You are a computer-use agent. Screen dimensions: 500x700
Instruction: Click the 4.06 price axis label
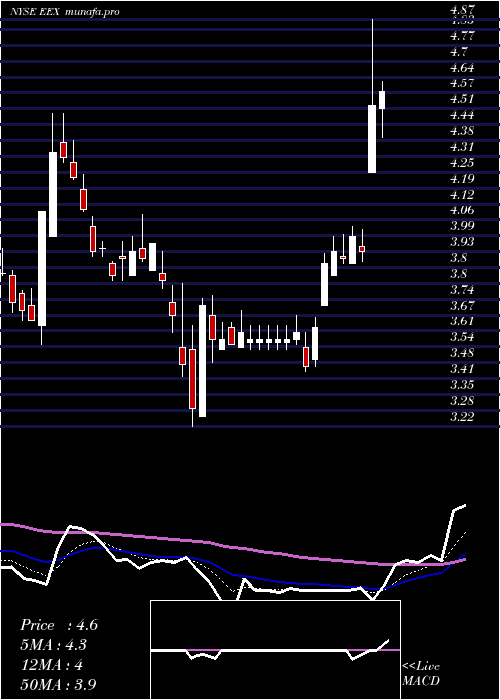463,210
